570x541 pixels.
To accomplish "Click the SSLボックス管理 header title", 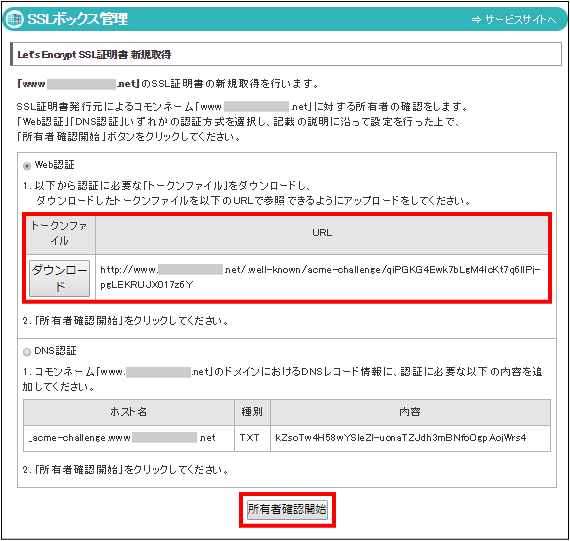I will pyautogui.click(x=77, y=19).
